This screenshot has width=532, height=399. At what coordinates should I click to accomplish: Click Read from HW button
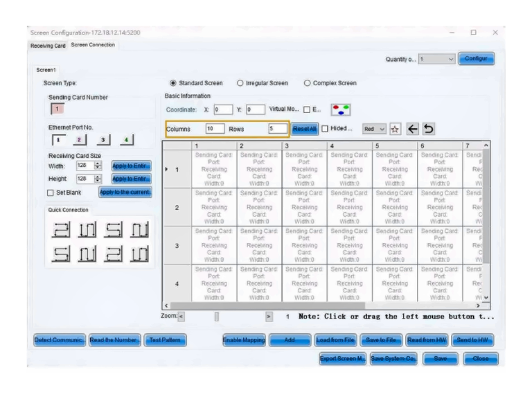pos(427,340)
